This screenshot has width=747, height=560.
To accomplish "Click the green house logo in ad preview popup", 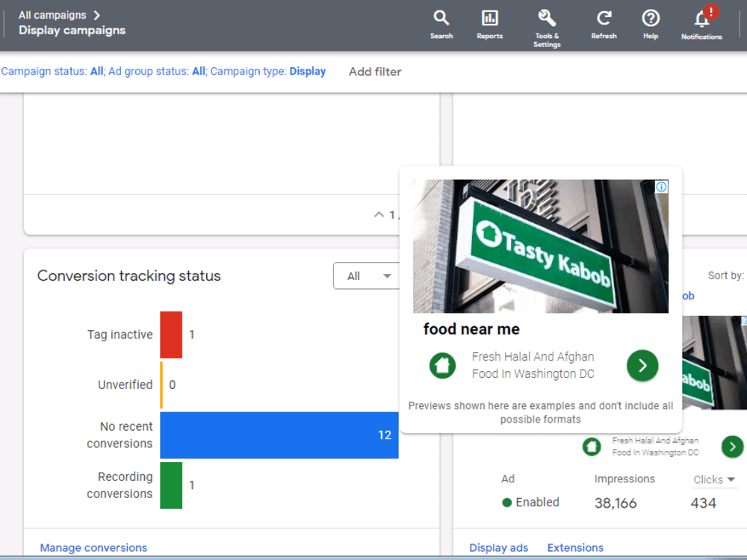I will click(x=442, y=366).
